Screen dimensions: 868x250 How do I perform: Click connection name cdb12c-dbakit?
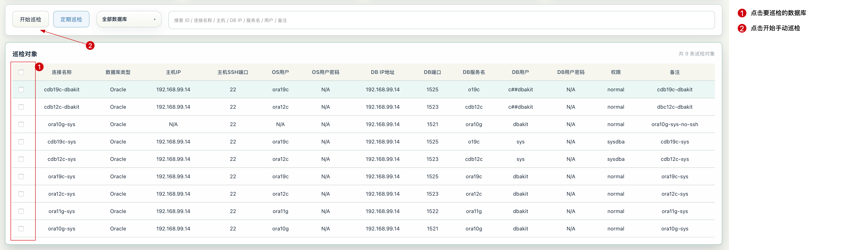coord(62,107)
